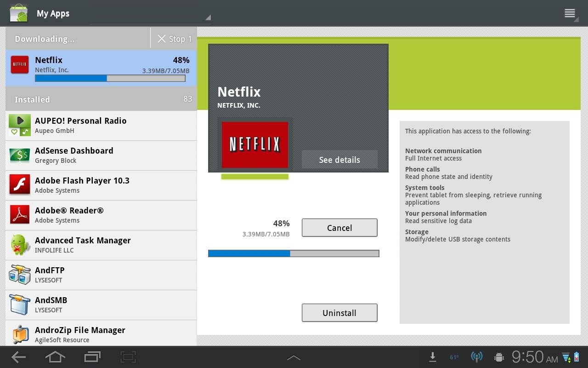Open Adobe Reader app icon
The height and width of the screenshot is (368, 588).
(x=20, y=215)
